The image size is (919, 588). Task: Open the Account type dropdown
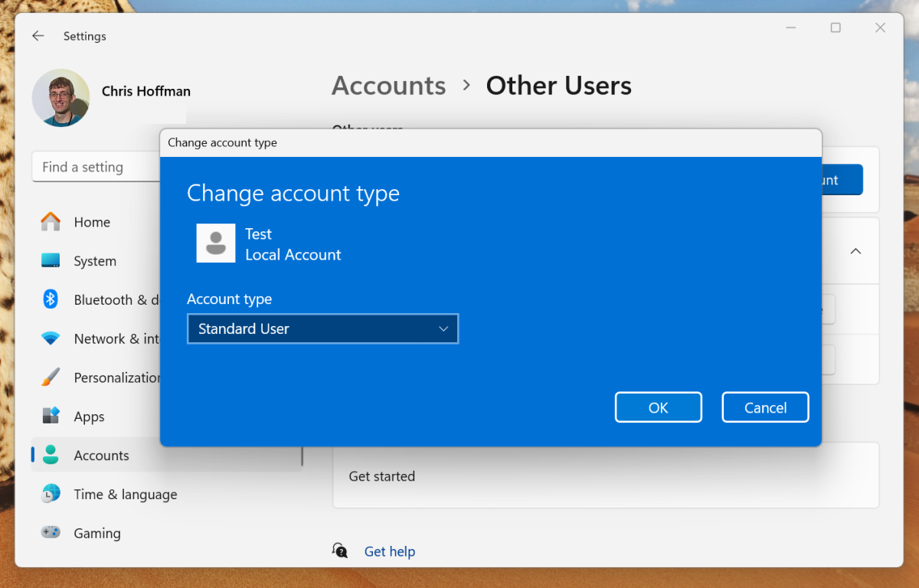click(x=322, y=329)
